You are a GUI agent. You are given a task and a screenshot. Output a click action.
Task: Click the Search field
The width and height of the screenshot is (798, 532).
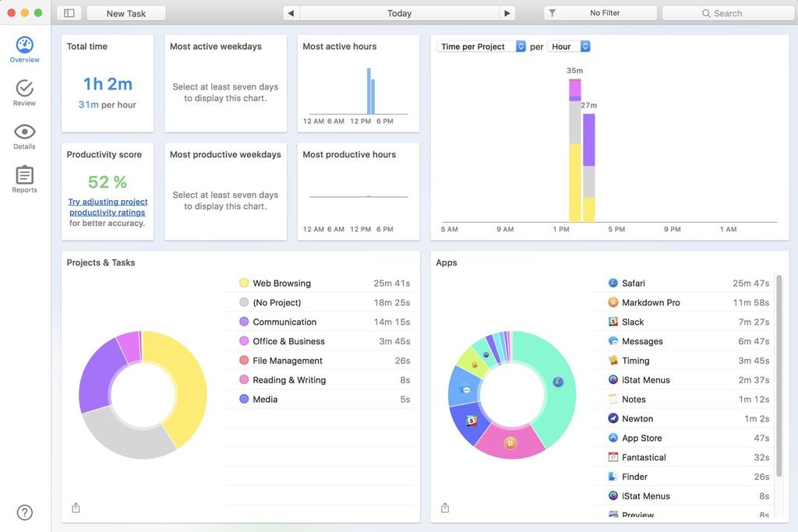(x=728, y=13)
